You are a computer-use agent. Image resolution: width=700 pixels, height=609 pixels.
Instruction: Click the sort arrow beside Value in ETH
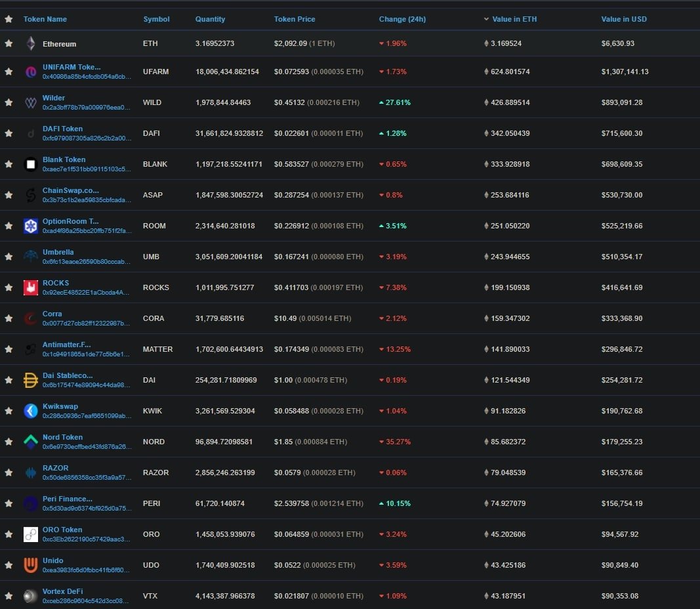click(486, 19)
